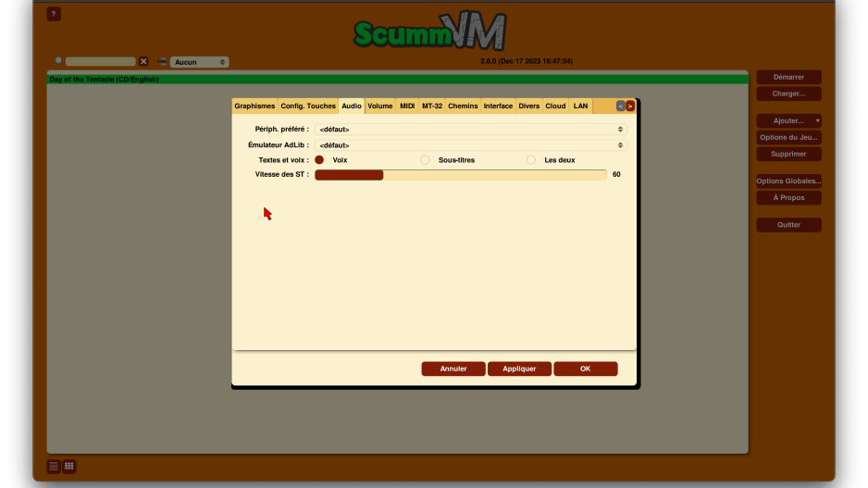Select the Voix radio option

[319, 160]
